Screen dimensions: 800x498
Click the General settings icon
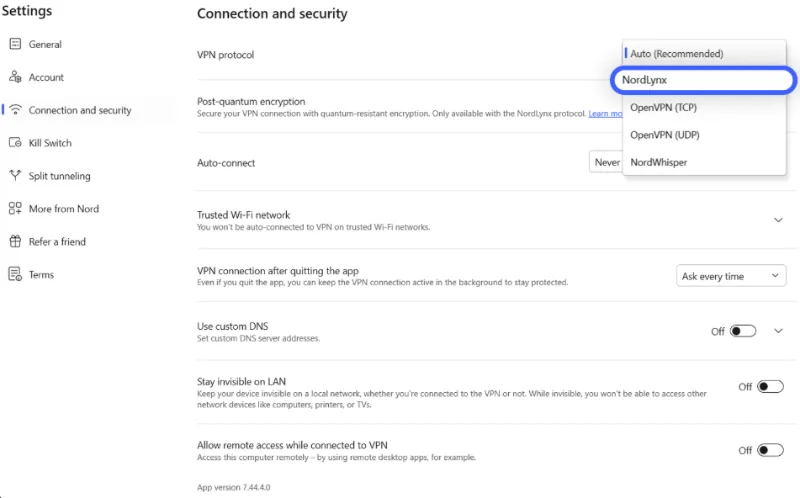point(15,44)
